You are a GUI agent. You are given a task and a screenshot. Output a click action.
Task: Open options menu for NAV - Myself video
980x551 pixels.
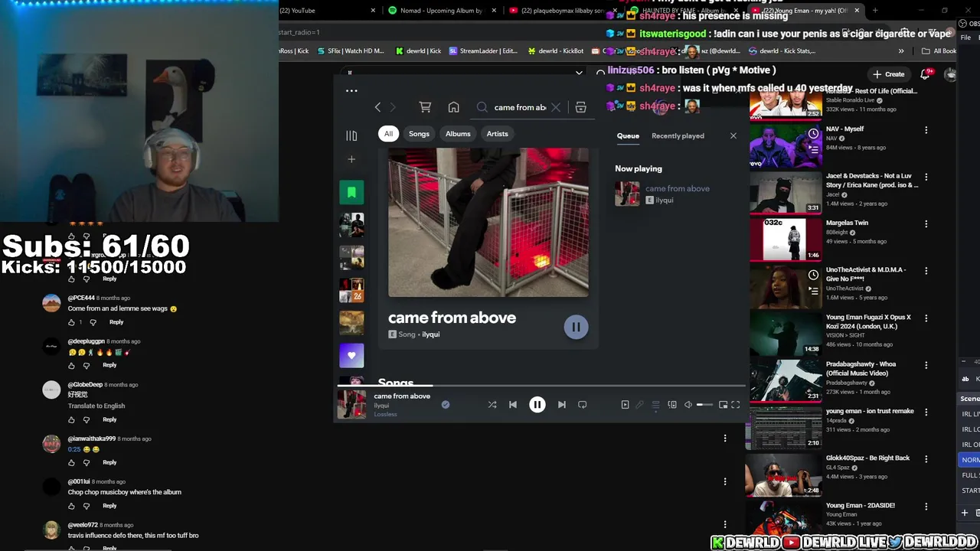tap(926, 130)
